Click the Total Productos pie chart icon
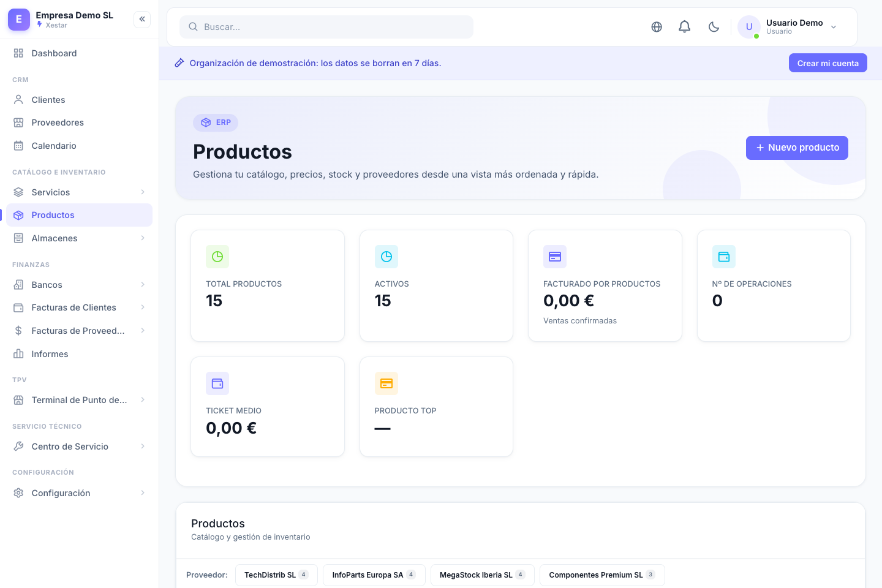882x588 pixels. click(x=217, y=257)
